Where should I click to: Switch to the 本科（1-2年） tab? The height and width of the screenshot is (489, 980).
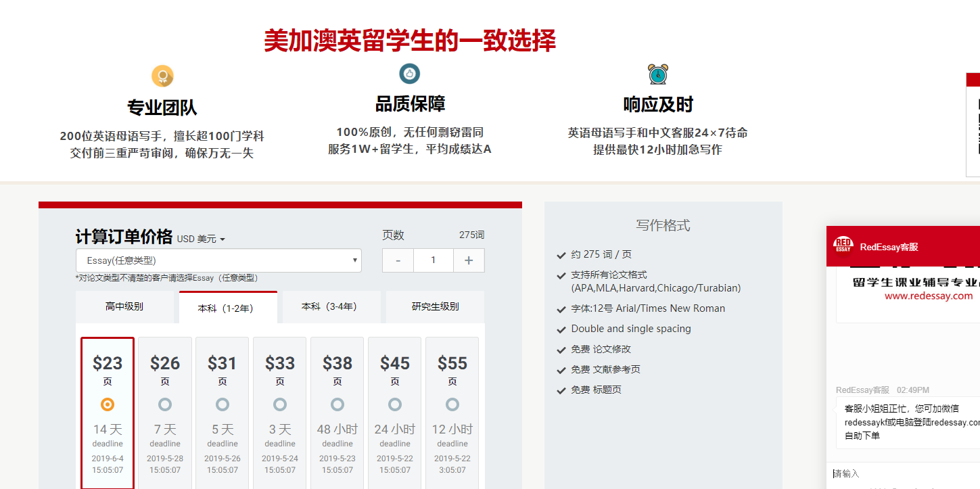[x=228, y=308]
